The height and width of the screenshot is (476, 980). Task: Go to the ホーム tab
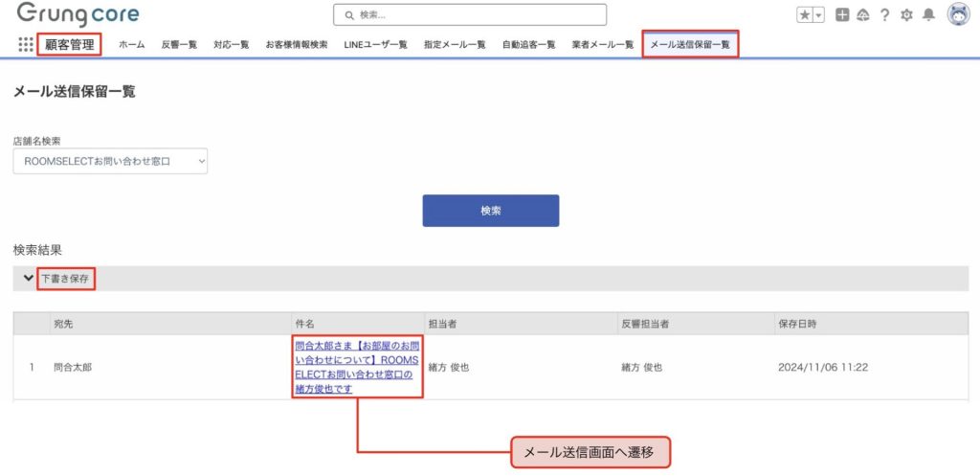(x=132, y=45)
